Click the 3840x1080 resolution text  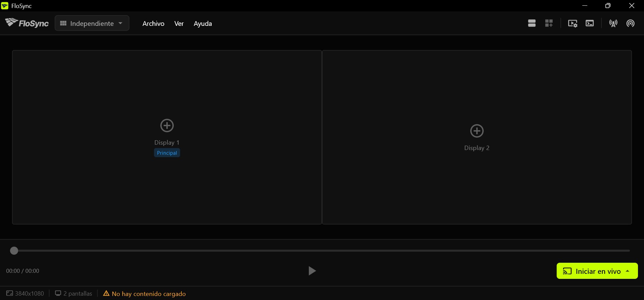[x=30, y=294]
